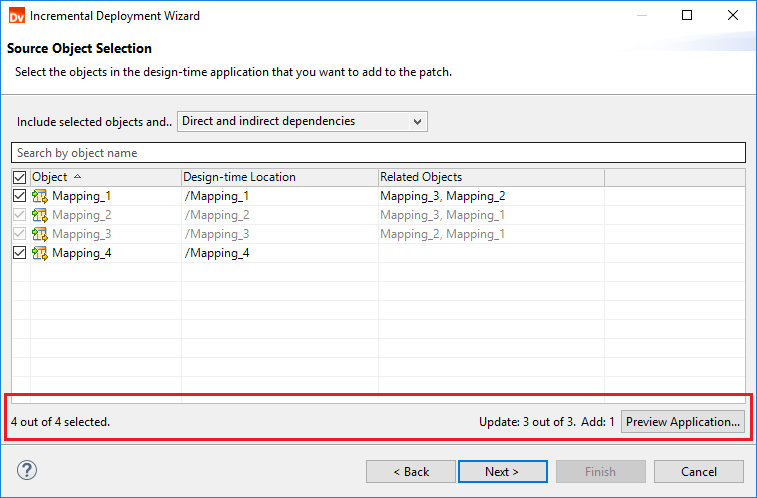Click the Object column sort arrow
Image resolution: width=757 pixels, height=498 pixels.
tap(77, 177)
